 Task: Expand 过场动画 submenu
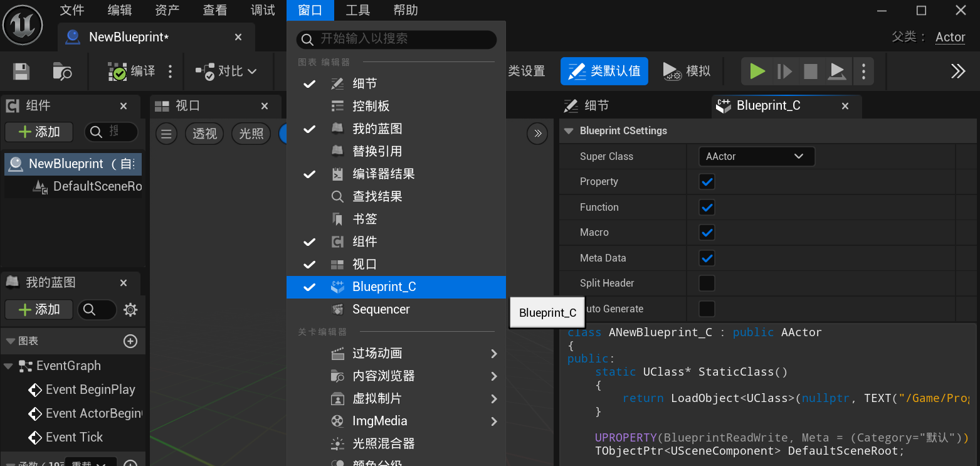[396, 353]
